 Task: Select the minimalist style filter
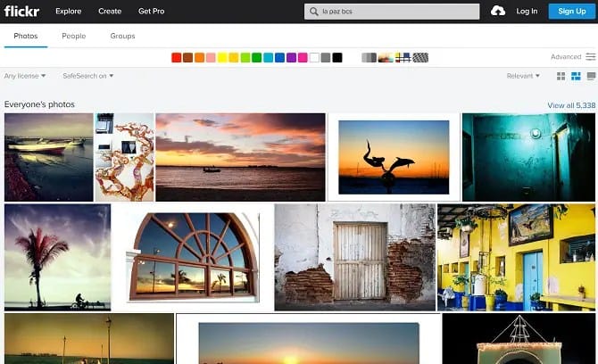403,58
